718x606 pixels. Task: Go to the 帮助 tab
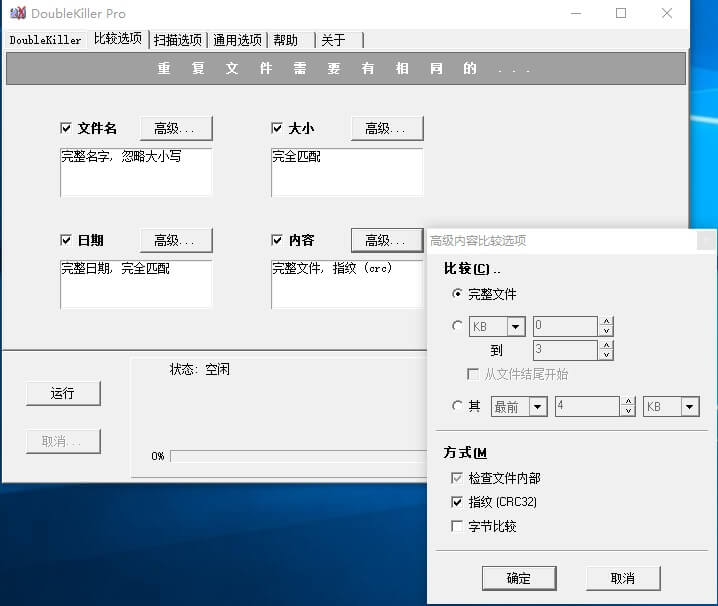coord(291,40)
